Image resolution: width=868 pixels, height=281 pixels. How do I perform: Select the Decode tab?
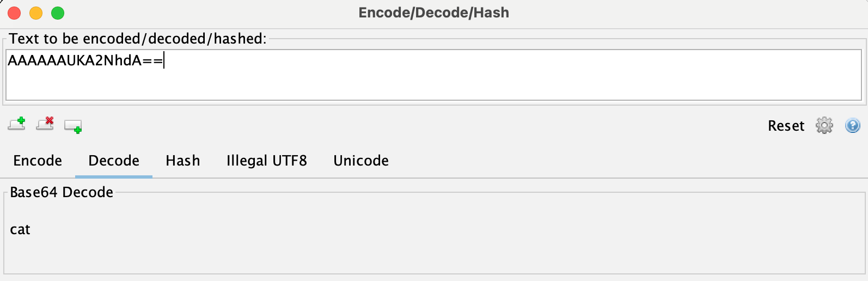[x=114, y=161]
